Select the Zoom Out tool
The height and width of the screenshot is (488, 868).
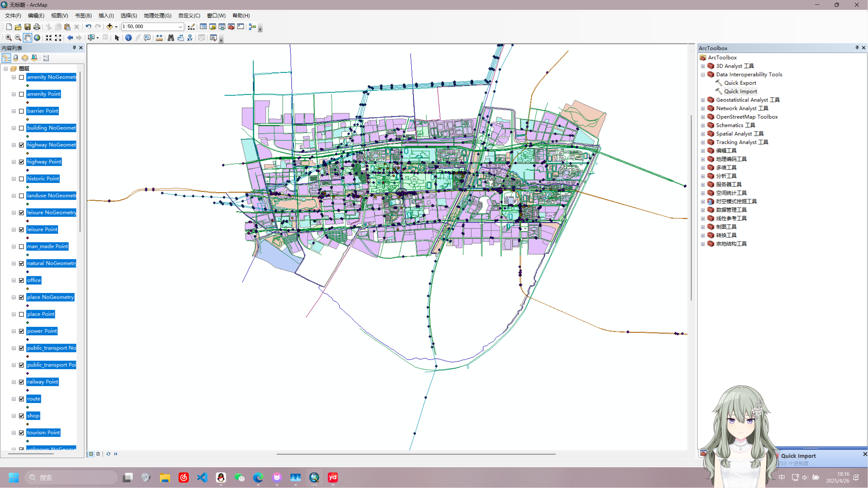(x=18, y=38)
